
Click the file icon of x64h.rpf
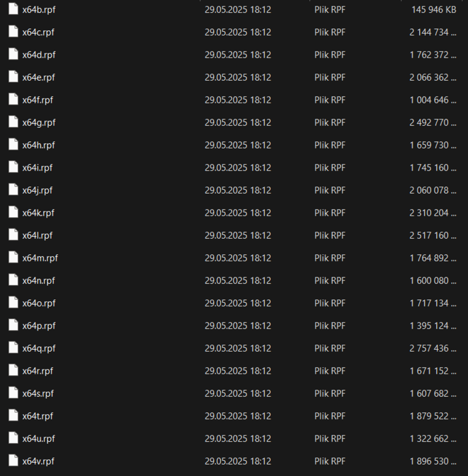[13, 144]
